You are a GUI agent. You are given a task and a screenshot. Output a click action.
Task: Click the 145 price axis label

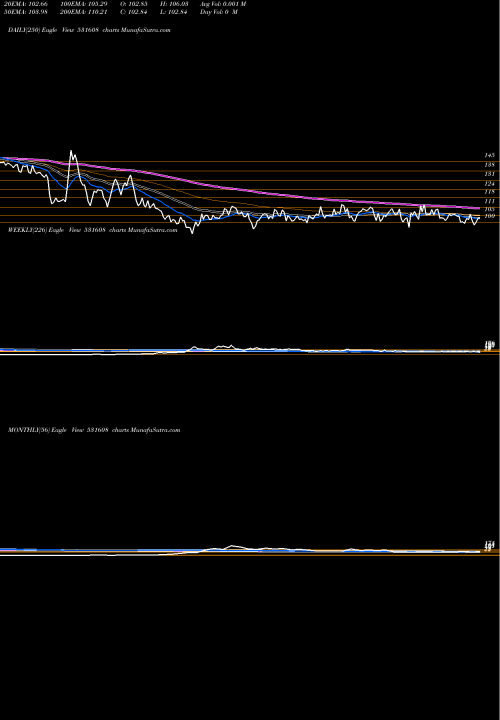tap(489, 156)
